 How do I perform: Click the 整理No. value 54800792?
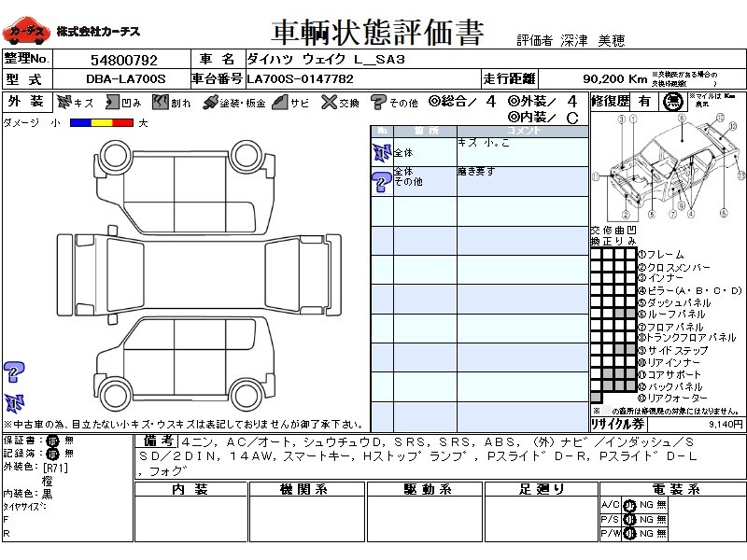coord(124,61)
